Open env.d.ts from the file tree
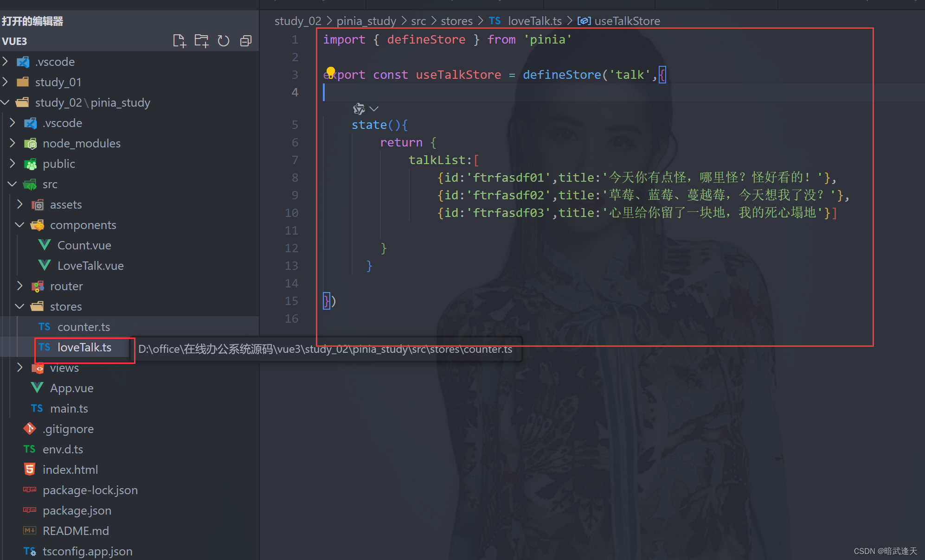Viewport: 925px width, 560px height. coord(63,449)
